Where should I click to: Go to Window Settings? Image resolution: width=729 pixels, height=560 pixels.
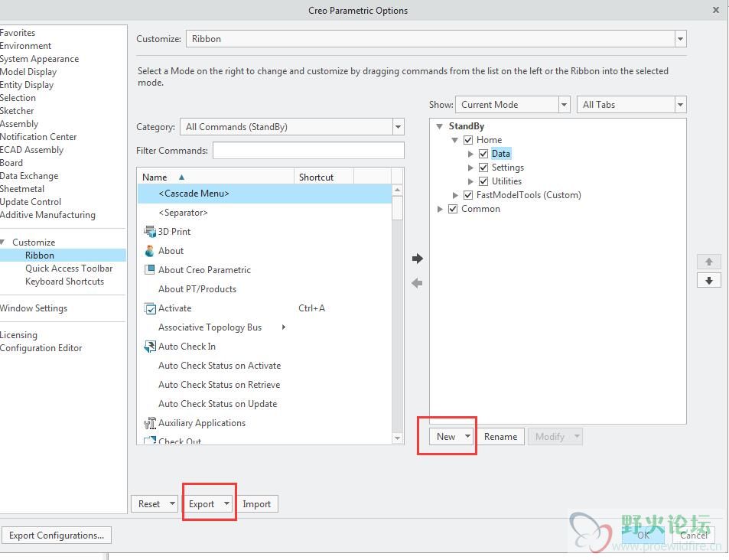(x=34, y=308)
